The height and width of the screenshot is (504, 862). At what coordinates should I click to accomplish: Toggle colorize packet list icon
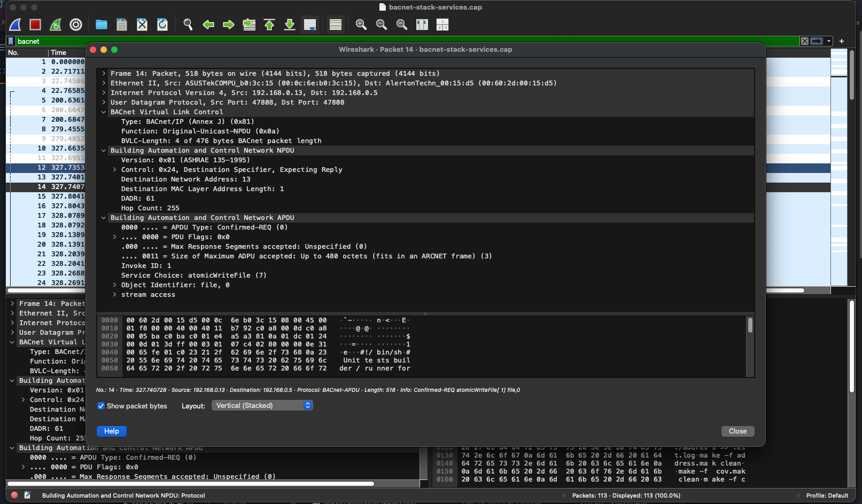click(335, 25)
